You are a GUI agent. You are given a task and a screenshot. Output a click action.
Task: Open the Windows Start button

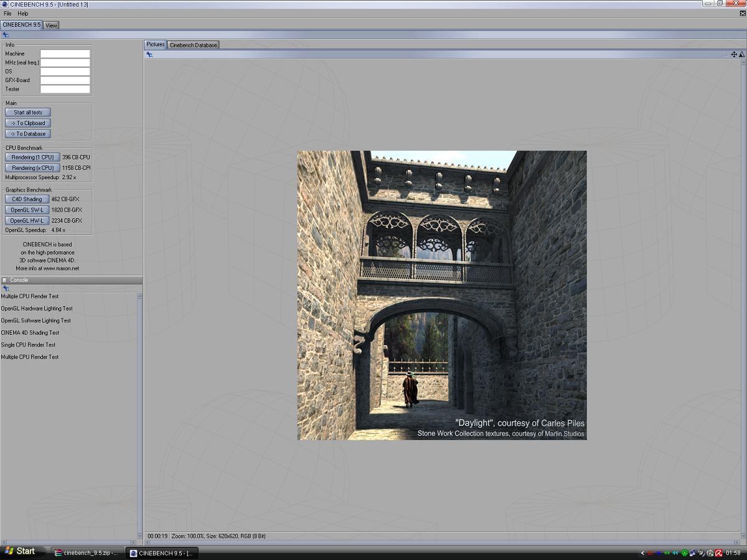click(x=24, y=551)
